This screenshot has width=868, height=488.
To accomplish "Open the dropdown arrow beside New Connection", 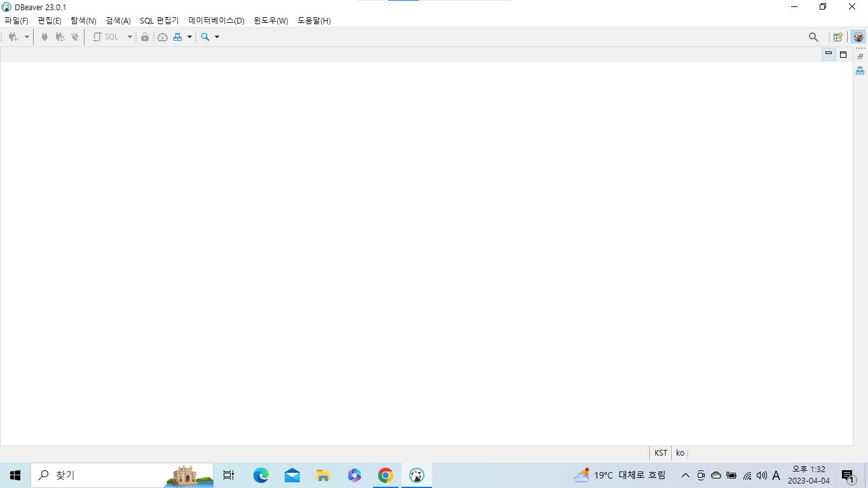I will [x=27, y=37].
